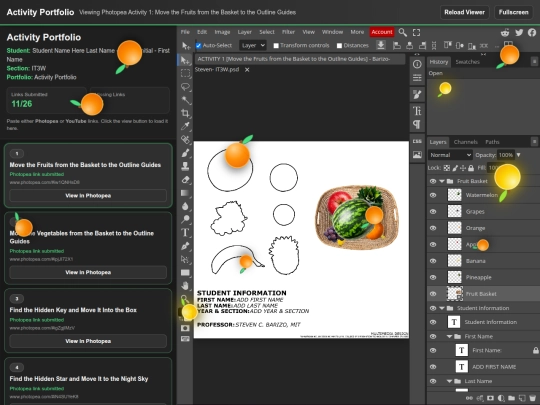This screenshot has width=540, height=405.
Task: Delete layer with the trash icon
Action: [x=533, y=398]
